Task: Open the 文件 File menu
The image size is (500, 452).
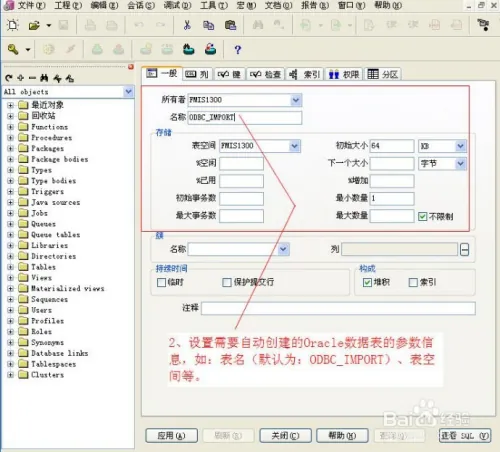Action: [31, 5]
